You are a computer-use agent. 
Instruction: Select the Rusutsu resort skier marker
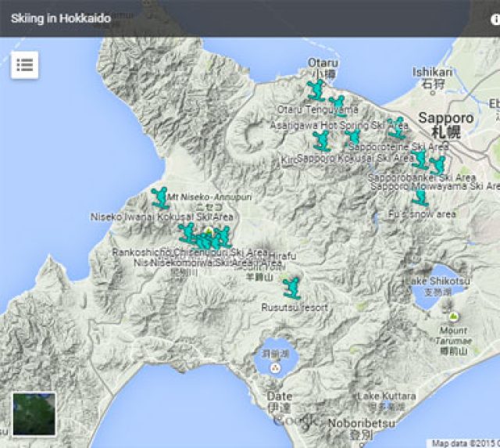click(x=291, y=289)
